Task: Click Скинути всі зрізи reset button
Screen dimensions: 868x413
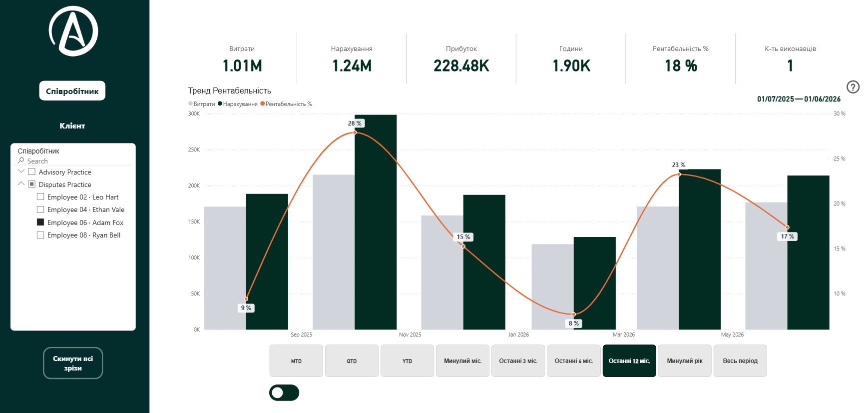Action: pos(73,363)
